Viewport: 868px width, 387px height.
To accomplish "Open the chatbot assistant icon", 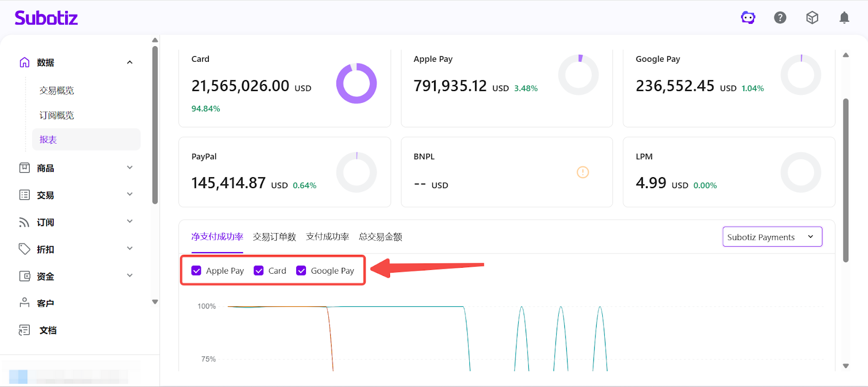I will (748, 18).
